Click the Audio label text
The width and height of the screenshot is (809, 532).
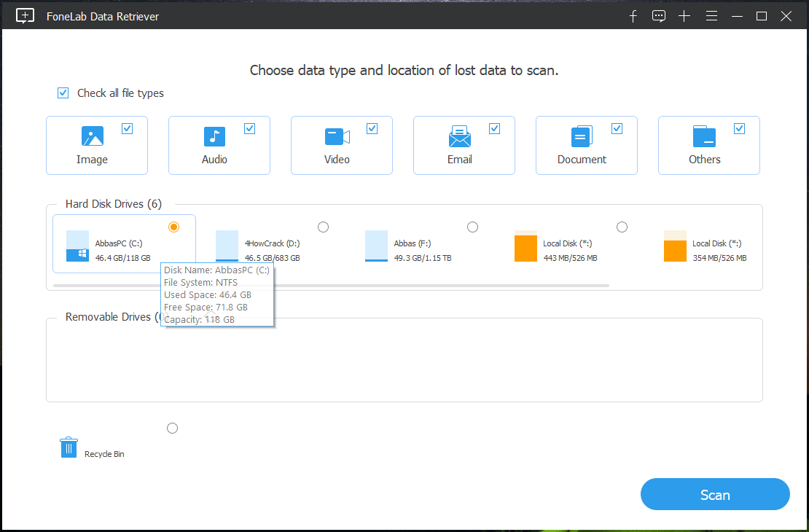coord(214,160)
